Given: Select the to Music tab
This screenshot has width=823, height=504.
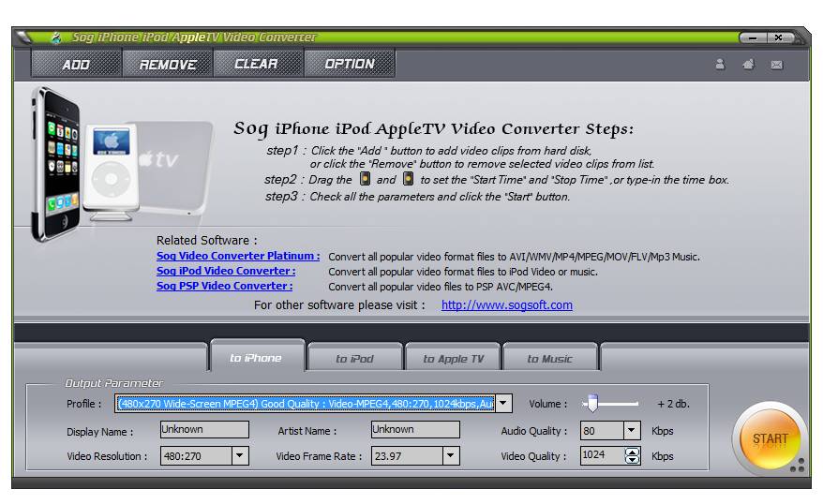Looking at the screenshot, I should click(x=550, y=359).
